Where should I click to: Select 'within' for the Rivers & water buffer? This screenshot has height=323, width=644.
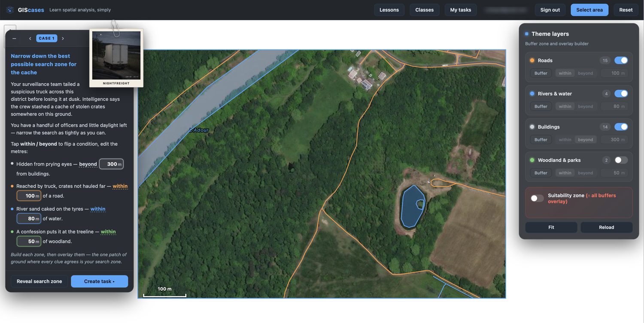click(565, 106)
